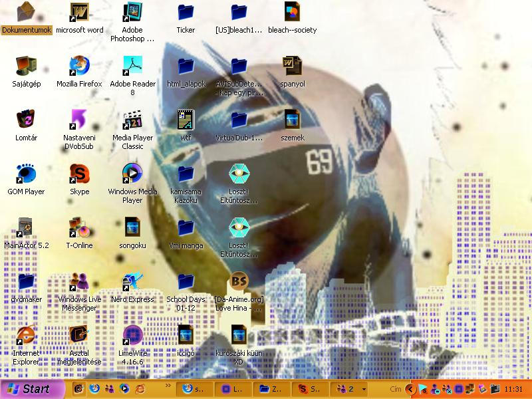This screenshot has height=399, width=532.
Task: Open the grouped taskbar window list arrow
Action: [x=364, y=389]
